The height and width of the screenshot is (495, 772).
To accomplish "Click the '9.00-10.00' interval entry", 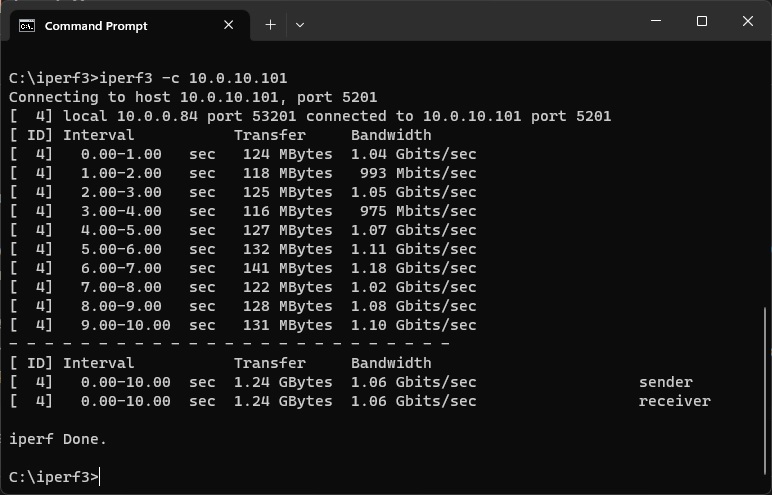I will click(x=126, y=325).
